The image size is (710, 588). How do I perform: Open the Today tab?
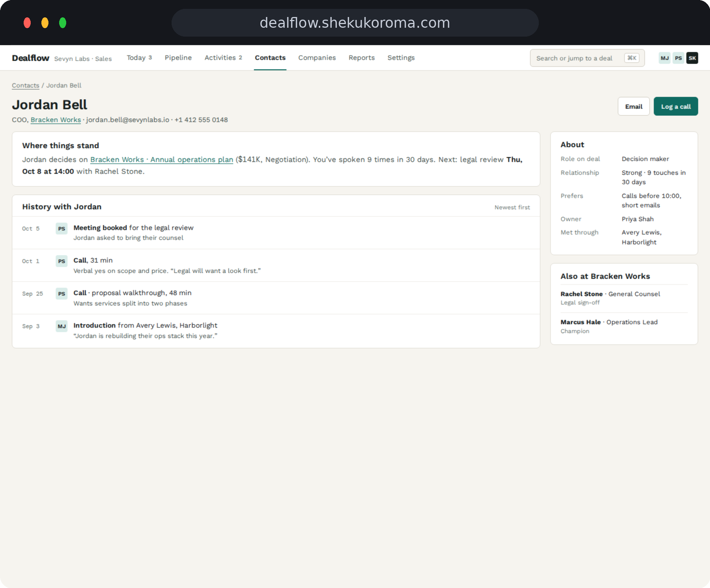point(139,58)
